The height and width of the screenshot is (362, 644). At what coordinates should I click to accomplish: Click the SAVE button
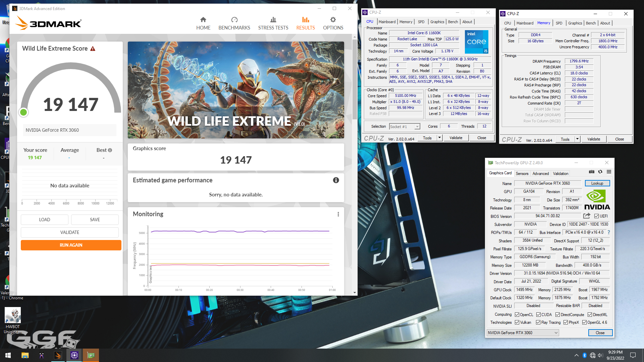click(x=95, y=220)
